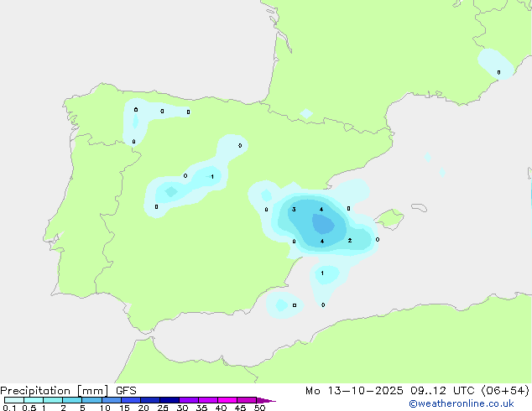
Task: Pick the 40–45 mm magenta legend swatch
Action: 227,400
